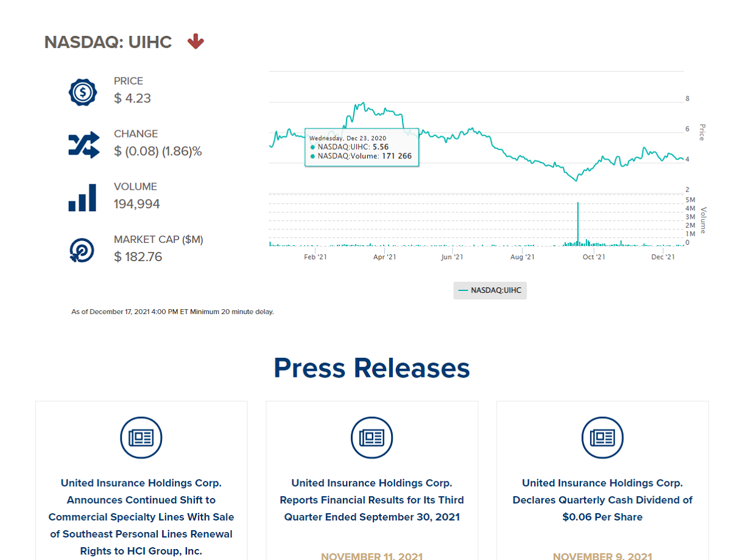Click the price value $ 4.23
The image size is (743, 560).
click(x=132, y=98)
